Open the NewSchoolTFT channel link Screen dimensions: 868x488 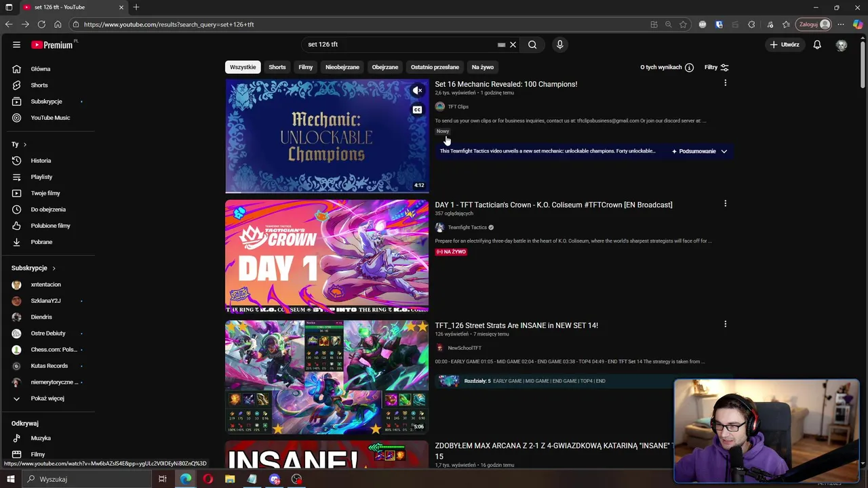(465, 348)
